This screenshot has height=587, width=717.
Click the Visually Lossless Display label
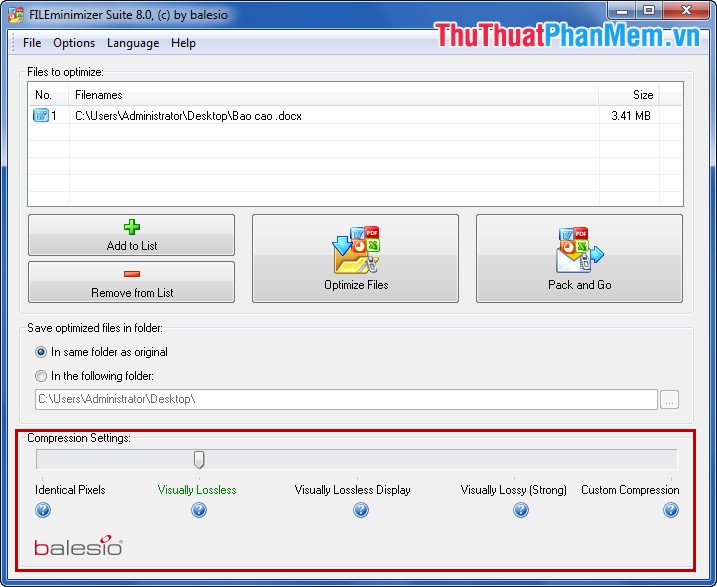tap(353, 490)
